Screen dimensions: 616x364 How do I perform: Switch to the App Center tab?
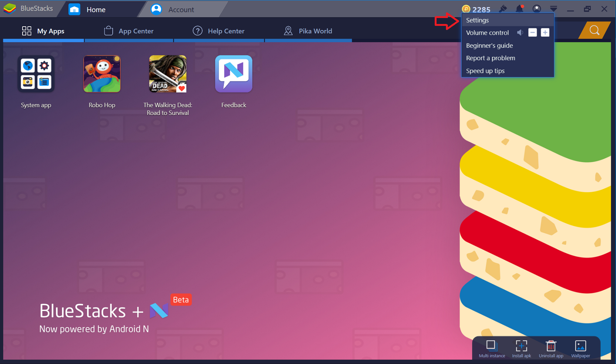[x=129, y=31]
